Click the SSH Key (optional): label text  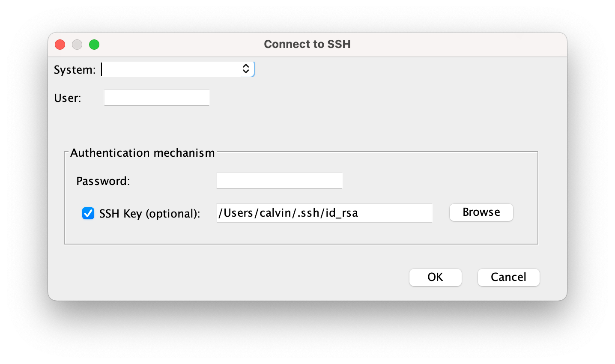click(149, 214)
